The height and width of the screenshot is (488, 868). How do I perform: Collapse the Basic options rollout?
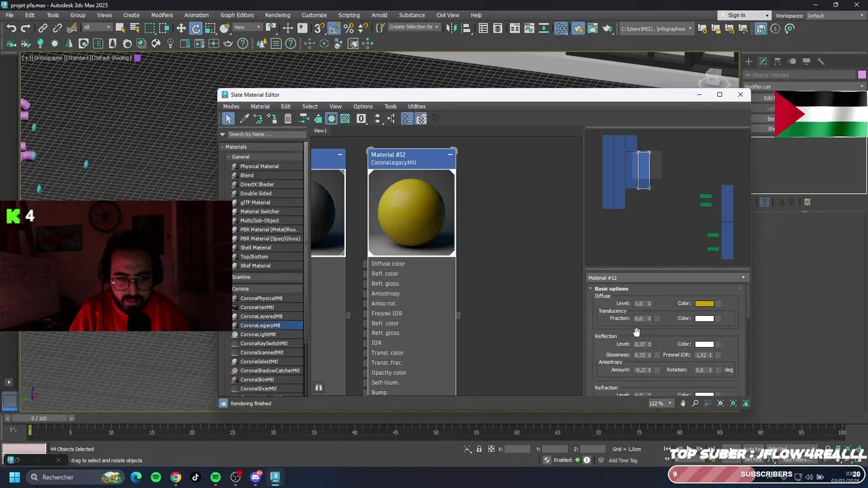[x=590, y=289]
